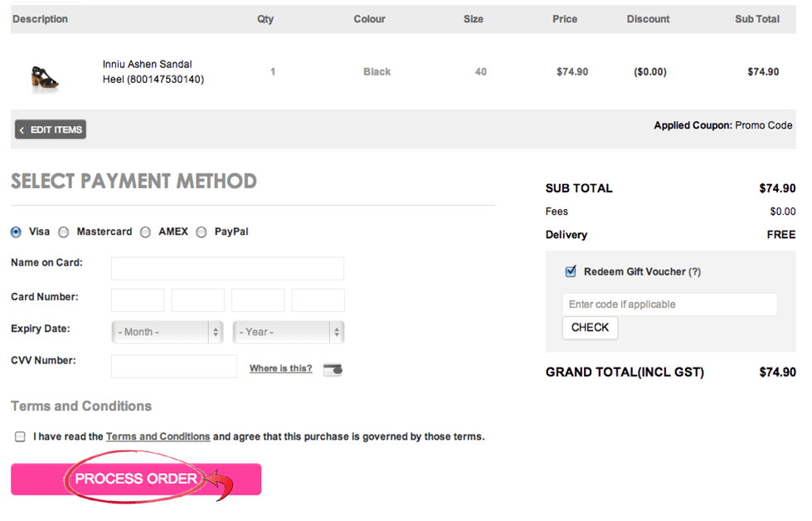Click the gift voucher code field
812x521 pixels.
pyautogui.click(x=669, y=304)
